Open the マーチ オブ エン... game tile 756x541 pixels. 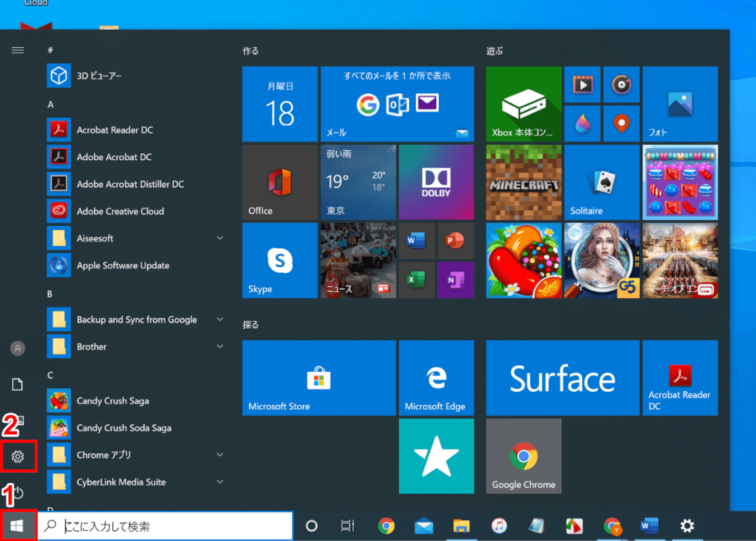(680, 260)
